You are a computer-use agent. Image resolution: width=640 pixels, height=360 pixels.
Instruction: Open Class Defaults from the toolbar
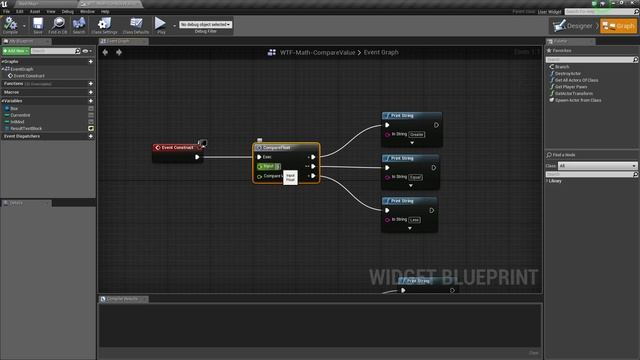136,24
